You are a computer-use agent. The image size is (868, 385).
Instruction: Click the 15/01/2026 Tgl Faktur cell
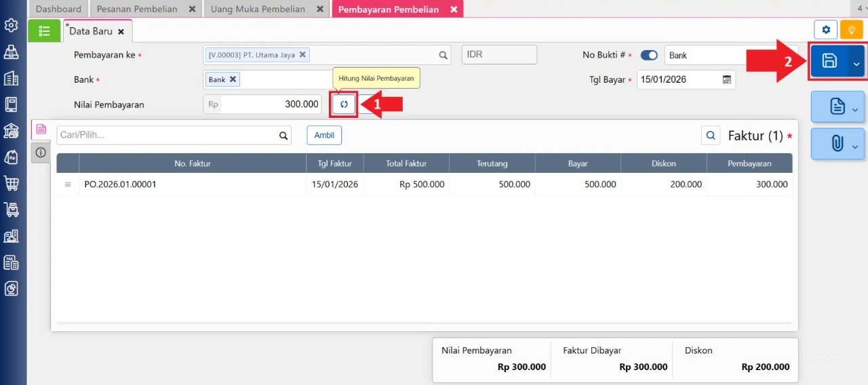[x=335, y=184]
